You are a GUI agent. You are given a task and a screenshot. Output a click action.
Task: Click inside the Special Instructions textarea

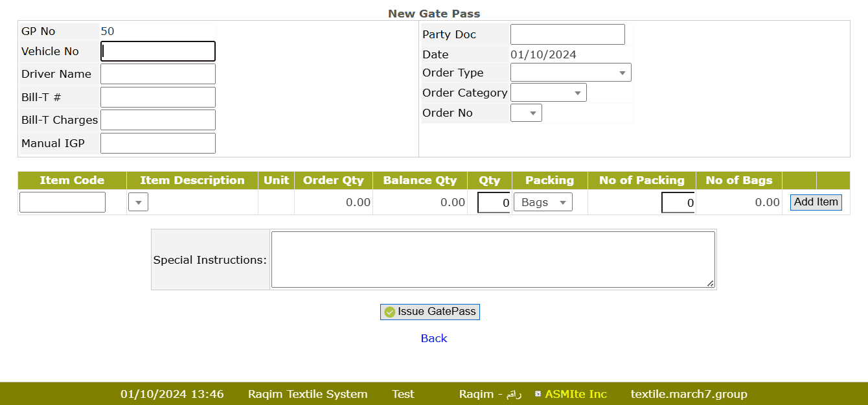492,259
